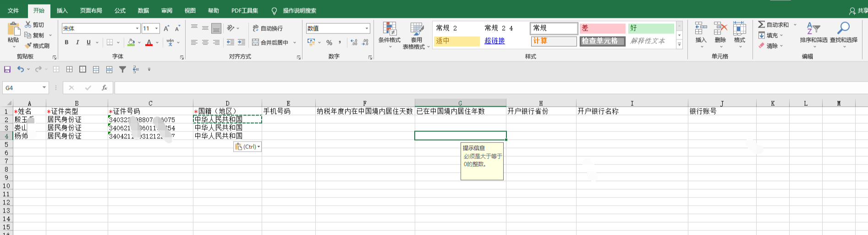This screenshot has height=235, width=868.
Task: Save the workbook from quick access toolbar
Action: [x=7, y=69]
